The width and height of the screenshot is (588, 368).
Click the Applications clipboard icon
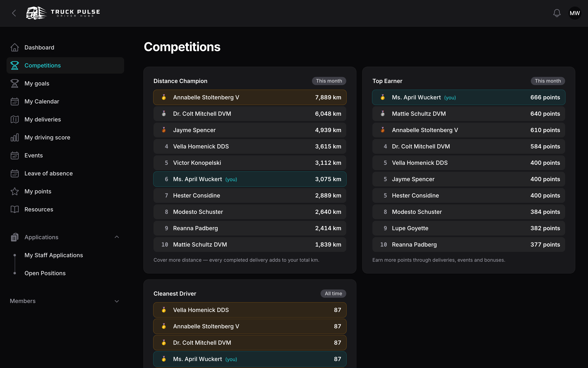[x=14, y=237]
